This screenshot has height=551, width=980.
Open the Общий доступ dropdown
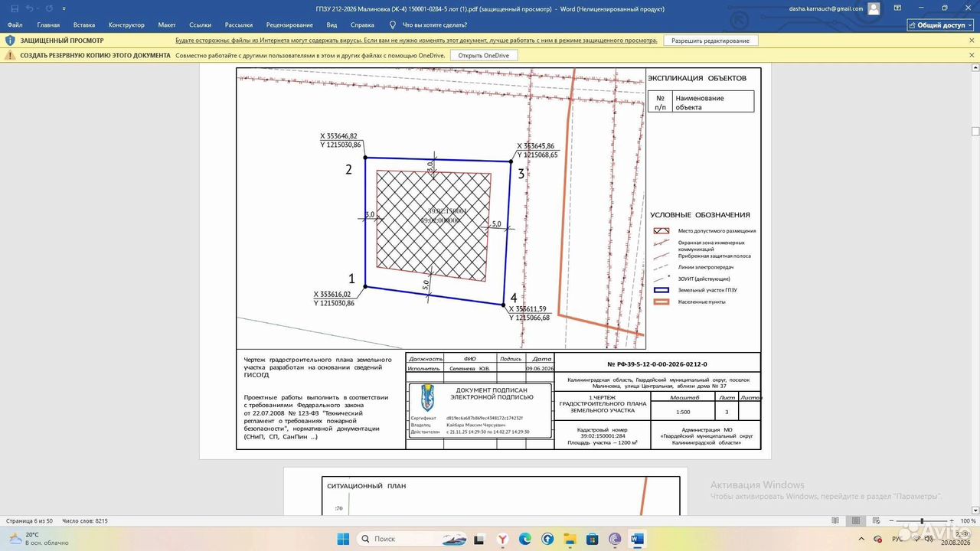coord(940,24)
